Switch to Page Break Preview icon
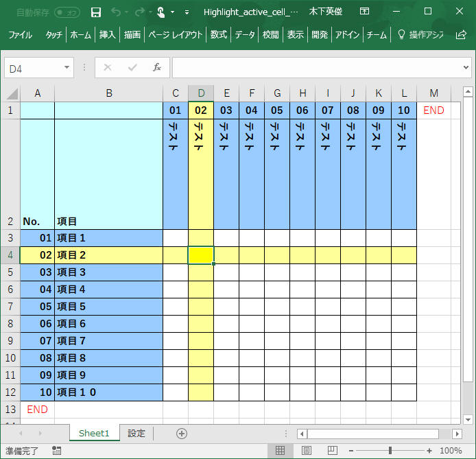476x459 pixels. pos(332,451)
